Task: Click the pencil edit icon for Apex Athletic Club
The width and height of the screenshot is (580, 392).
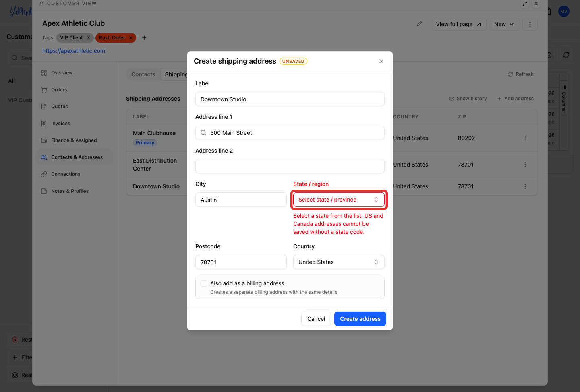Action: (420, 24)
